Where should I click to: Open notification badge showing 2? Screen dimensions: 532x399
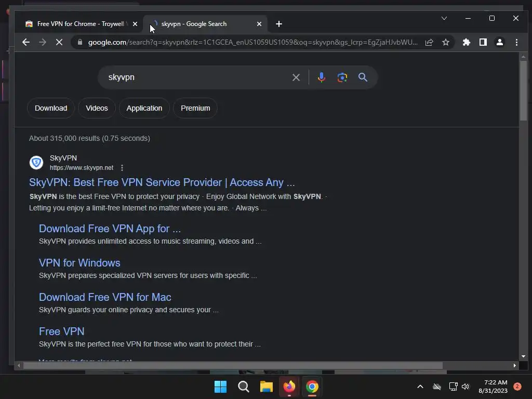[x=517, y=387]
